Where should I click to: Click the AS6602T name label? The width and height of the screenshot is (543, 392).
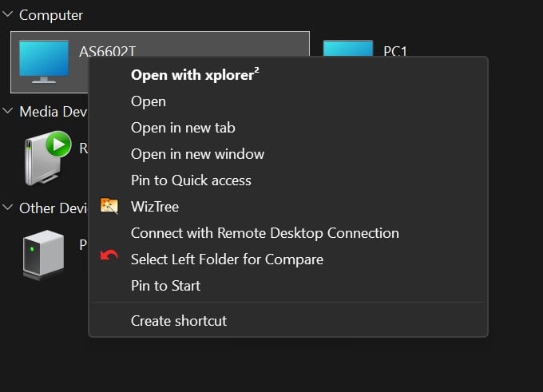click(x=107, y=51)
